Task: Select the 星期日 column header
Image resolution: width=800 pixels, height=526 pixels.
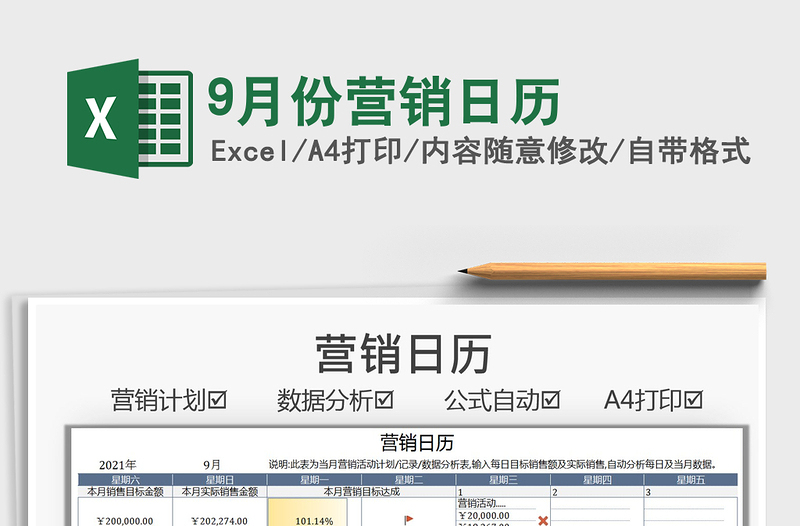Action: (x=219, y=480)
